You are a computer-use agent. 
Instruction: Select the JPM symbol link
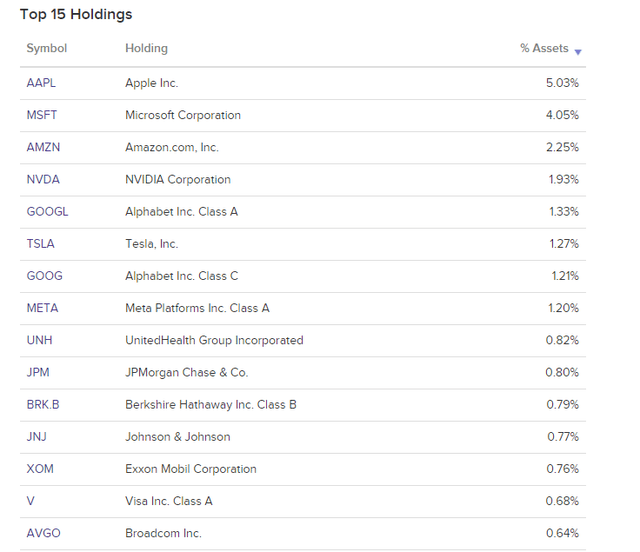[39, 372]
